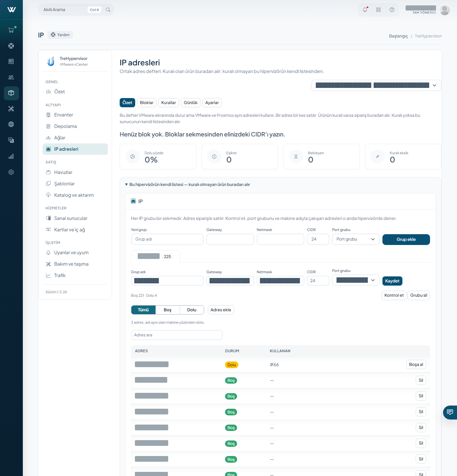Switch to the Ayarlar tab
This screenshot has height=476, width=457.
[212, 103]
